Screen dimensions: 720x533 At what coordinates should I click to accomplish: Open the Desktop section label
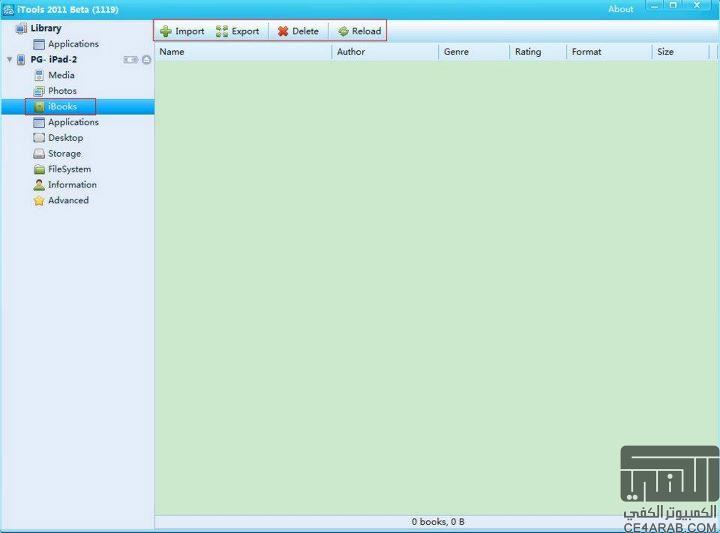pyautogui.click(x=66, y=138)
